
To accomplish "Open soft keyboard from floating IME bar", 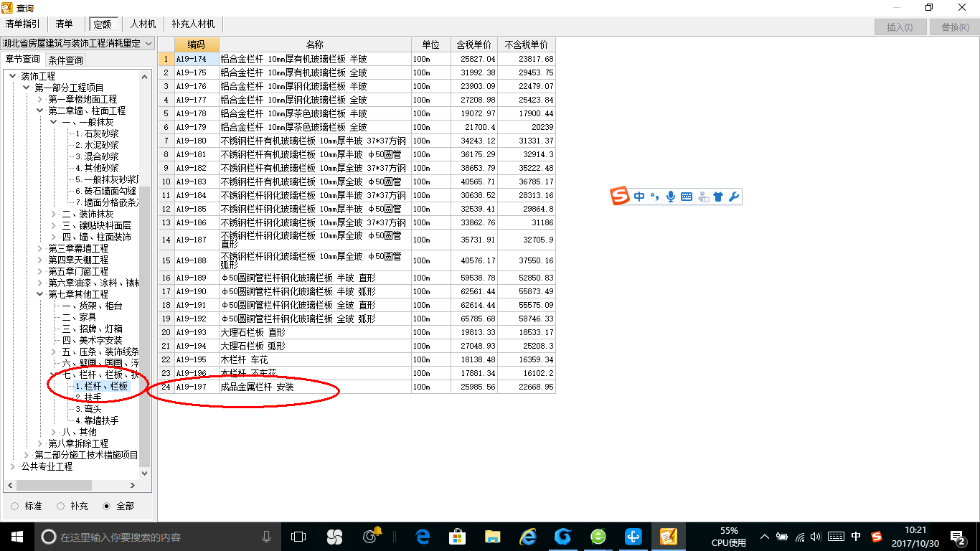I will 687,197.
